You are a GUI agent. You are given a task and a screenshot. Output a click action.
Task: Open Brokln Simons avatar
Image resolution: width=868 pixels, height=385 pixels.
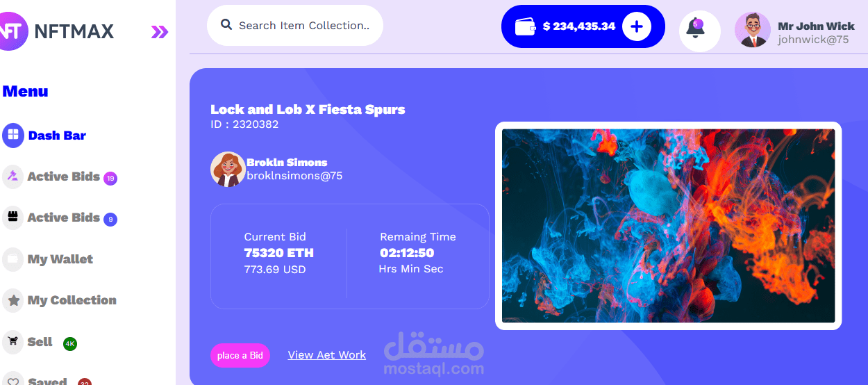tap(228, 169)
